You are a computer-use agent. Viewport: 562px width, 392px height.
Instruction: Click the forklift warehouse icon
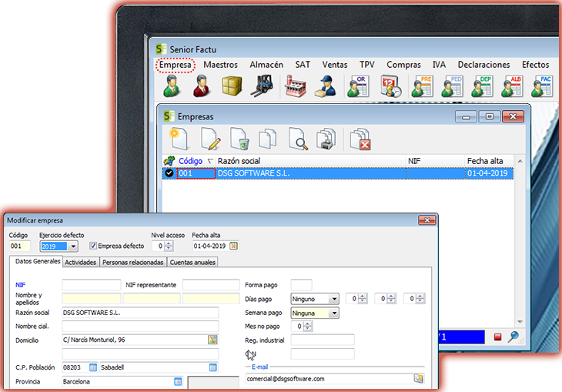click(262, 86)
